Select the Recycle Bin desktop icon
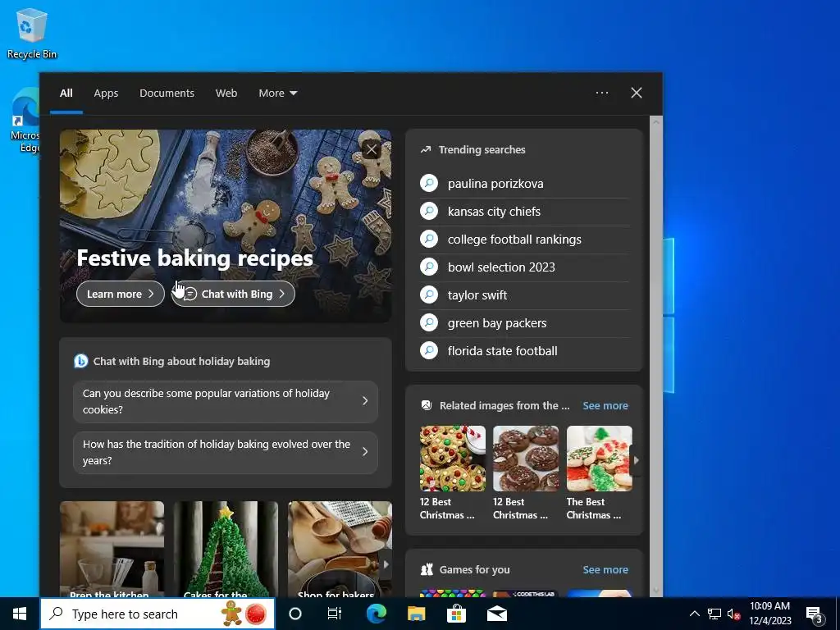The width and height of the screenshot is (840, 630). [32, 33]
